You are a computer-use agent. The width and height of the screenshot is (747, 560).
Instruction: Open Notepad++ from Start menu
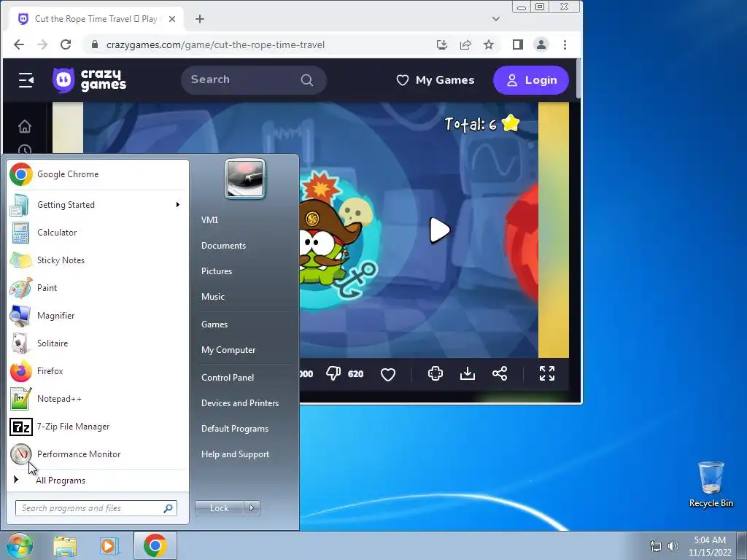coord(98,399)
